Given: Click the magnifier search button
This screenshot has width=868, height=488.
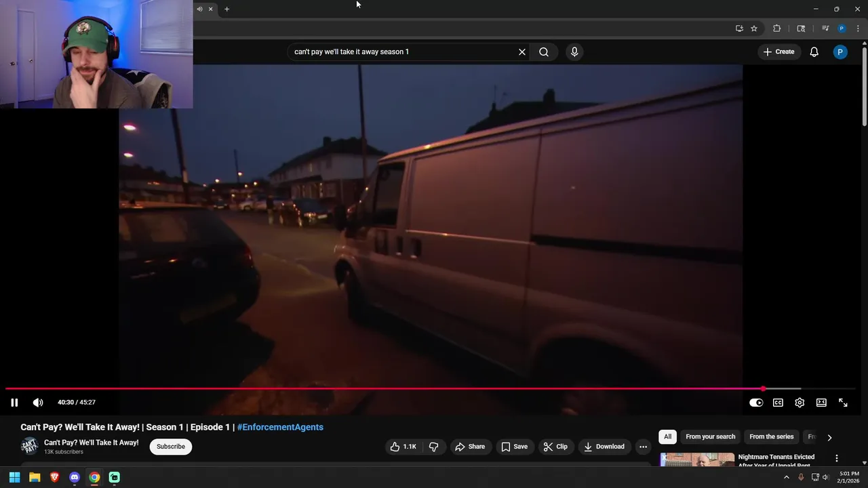Looking at the screenshot, I should pos(544,52).
